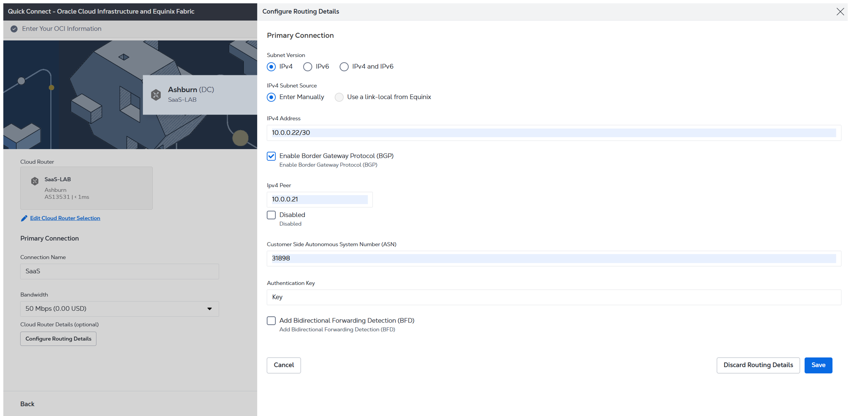This screenshot has width=868, height=416.
Task: Select the IPv4 subnet version
Action: pyautogui.click(x=271, y=67)
